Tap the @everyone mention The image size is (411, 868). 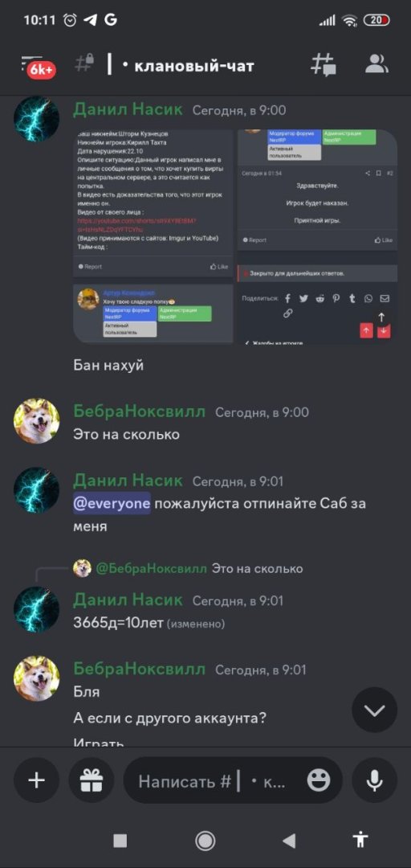point(112,504)
